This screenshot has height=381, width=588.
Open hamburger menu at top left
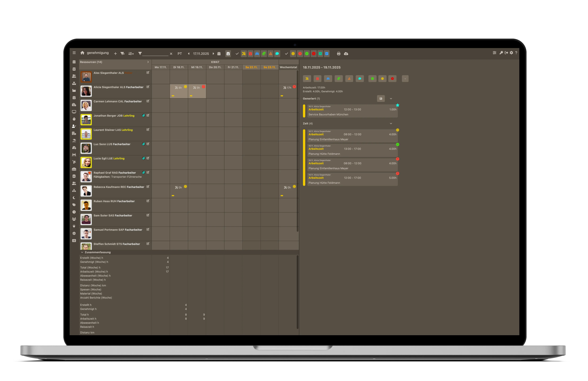click(74, 53)
